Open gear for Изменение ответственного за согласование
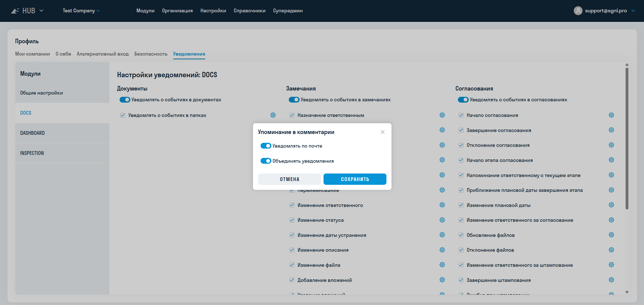This screenshot has width=644, height=305. [x=611, y=220]
